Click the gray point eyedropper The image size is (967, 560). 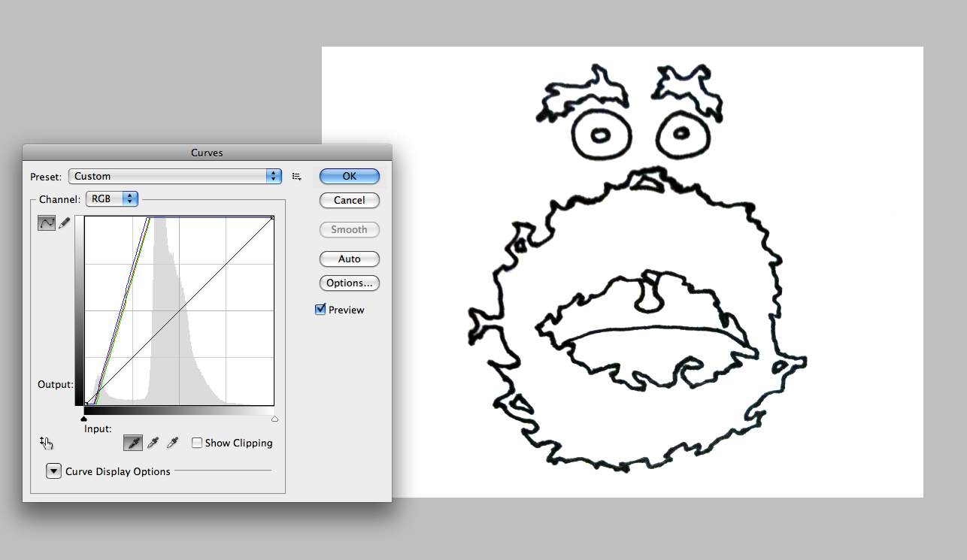click(x=153, y=443)
